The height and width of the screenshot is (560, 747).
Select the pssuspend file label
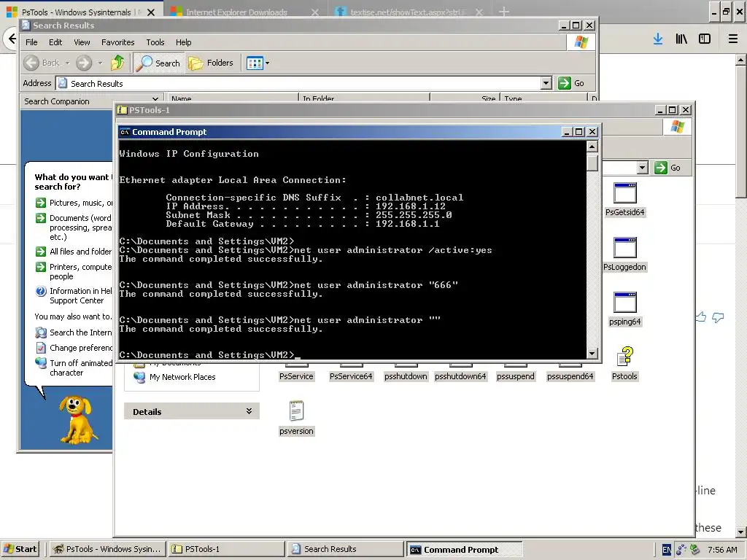coord(516,376)
